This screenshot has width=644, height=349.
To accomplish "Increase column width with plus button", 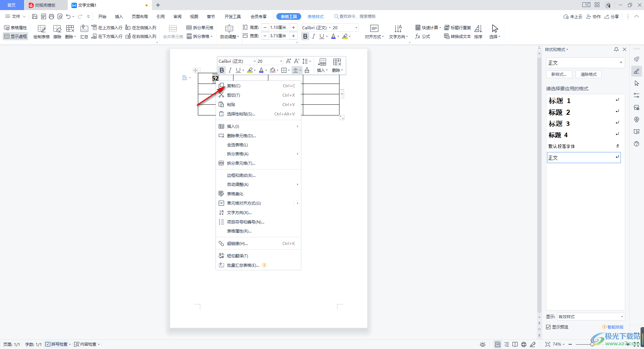I will click(293, 36).
